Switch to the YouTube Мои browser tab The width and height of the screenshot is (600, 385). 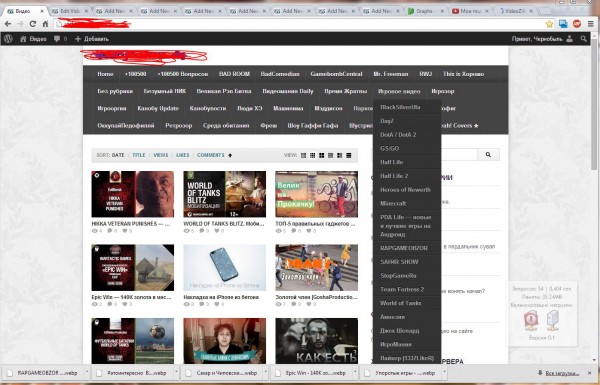click(x=470, y=11)
